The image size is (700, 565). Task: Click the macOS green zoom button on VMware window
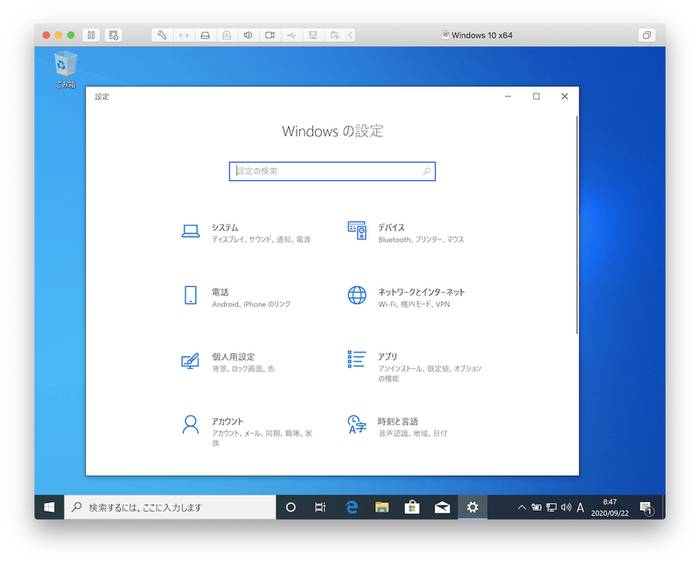coord(71,35)
